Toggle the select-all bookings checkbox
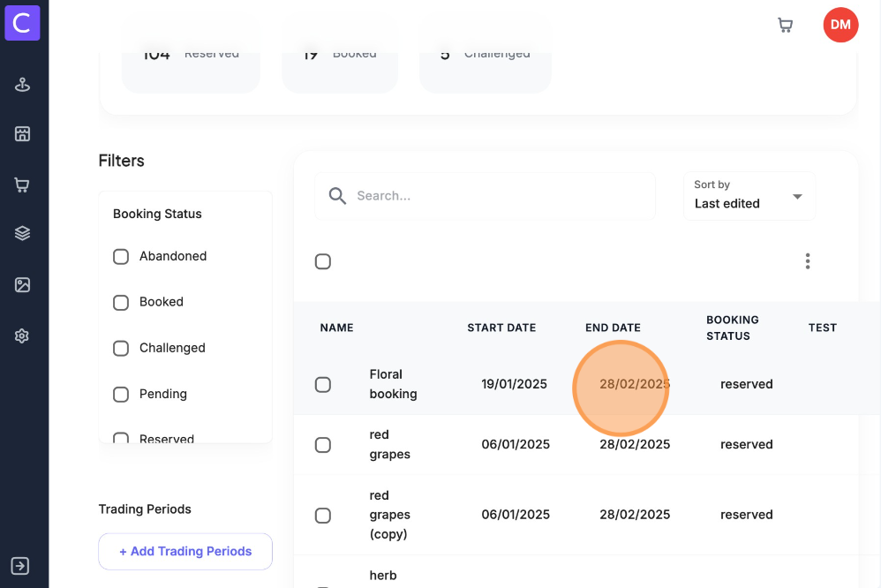The image size is (881, 588). 323,261
